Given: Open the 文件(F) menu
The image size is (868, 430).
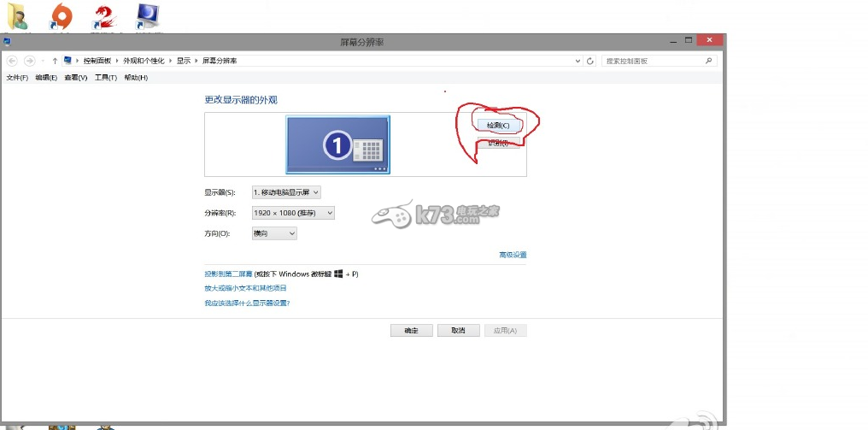Looking at the screenshot, I should [x=17, y=78].
